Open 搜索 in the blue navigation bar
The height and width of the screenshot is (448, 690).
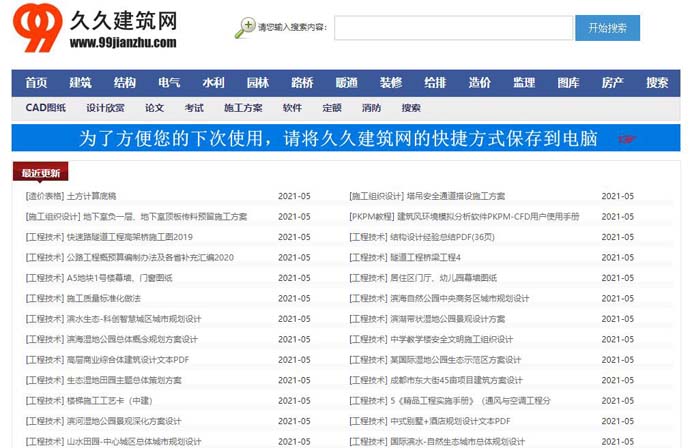[x=657, y=83]
